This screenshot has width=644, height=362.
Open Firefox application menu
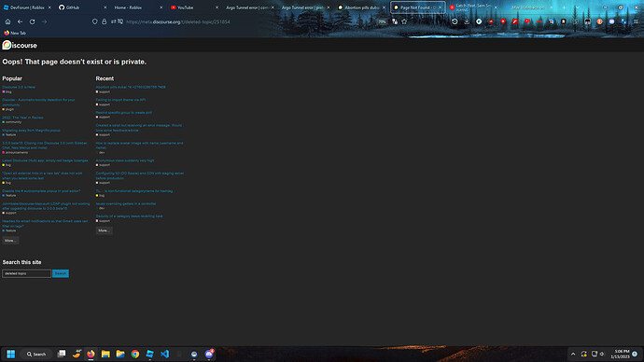636,21
